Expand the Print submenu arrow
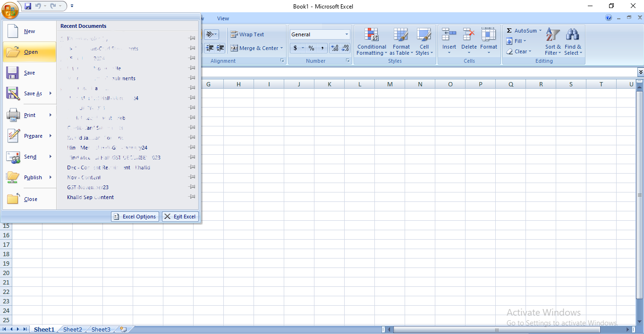This screenshot has width=644, height=334. (51, 115)
